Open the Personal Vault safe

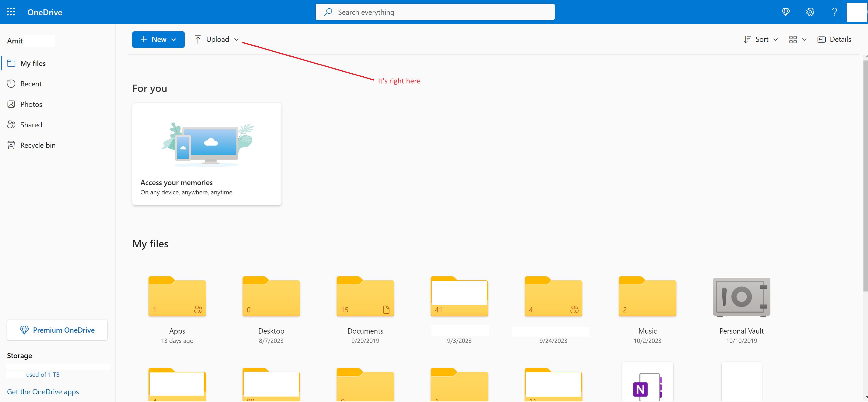741,297
